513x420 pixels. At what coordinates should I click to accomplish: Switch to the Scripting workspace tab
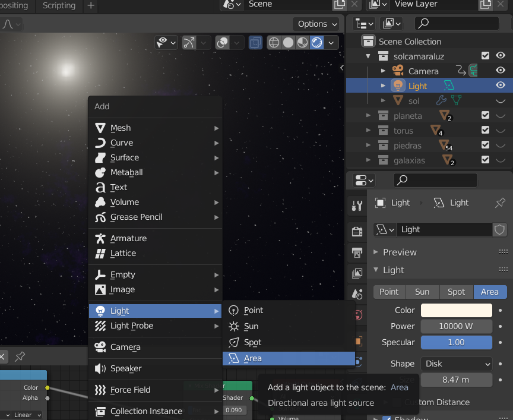[59, 5]
